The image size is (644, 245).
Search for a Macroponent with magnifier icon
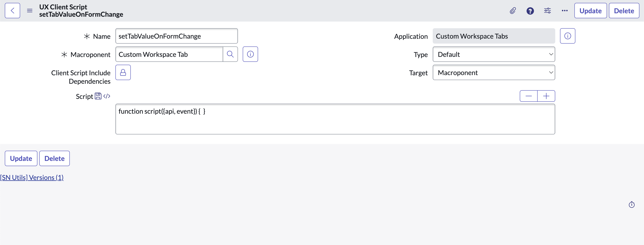(230, 54)
